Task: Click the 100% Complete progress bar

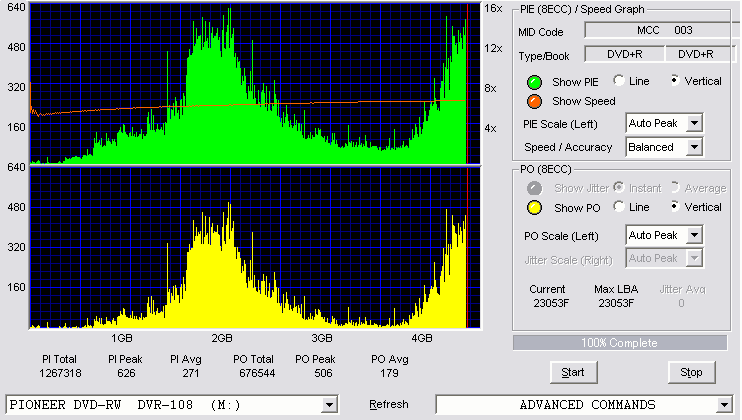Action: tap(620, 343)
